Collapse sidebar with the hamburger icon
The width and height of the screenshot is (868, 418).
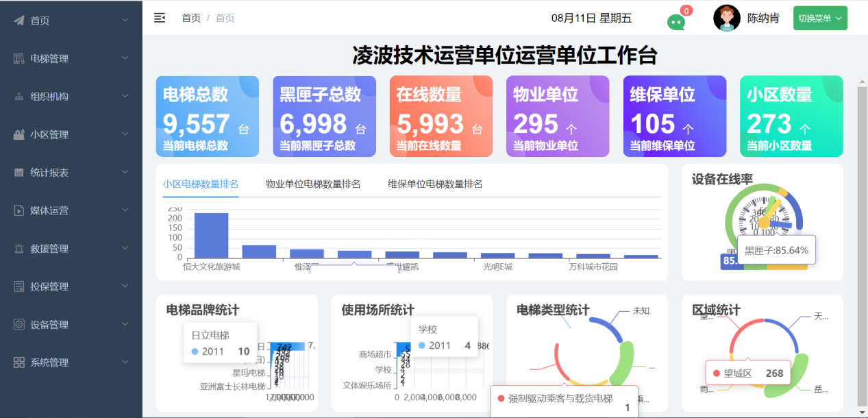(160, 18)
